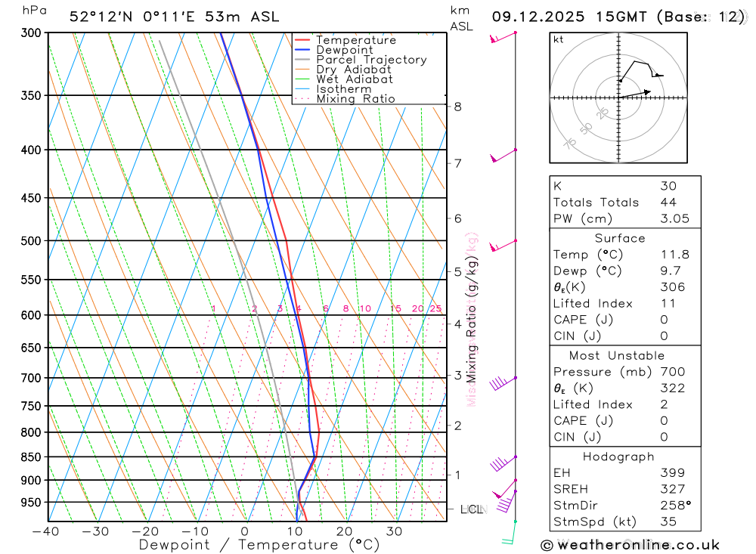Viewport: 756px width, 554px height.
Task: Click the kt unit label in hodograph
Action: pos(559,39)
